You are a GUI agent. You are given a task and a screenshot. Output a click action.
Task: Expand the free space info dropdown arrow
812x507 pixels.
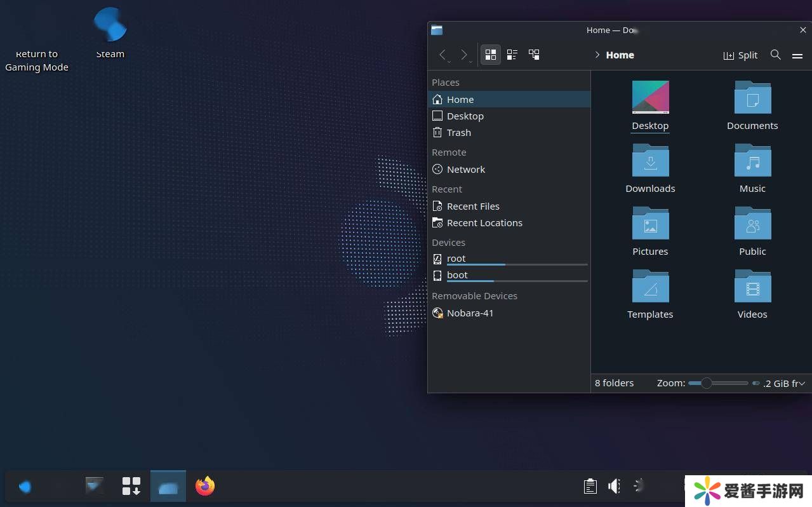(x=802, y=383)
